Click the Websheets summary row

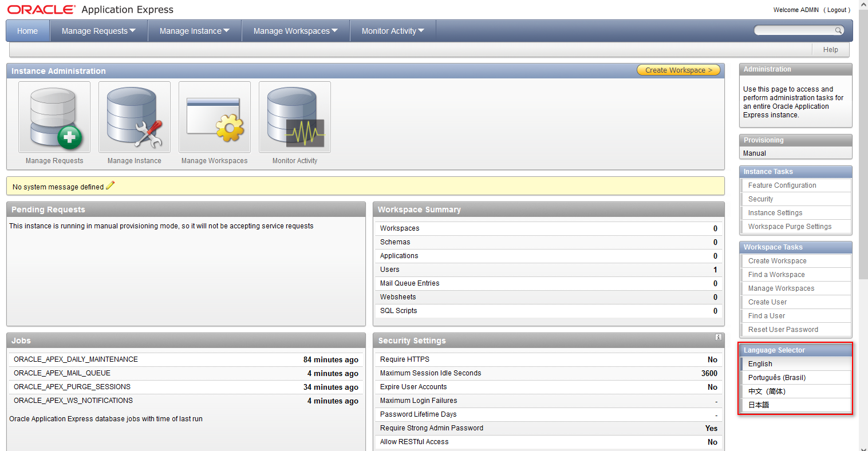point(549,297)
